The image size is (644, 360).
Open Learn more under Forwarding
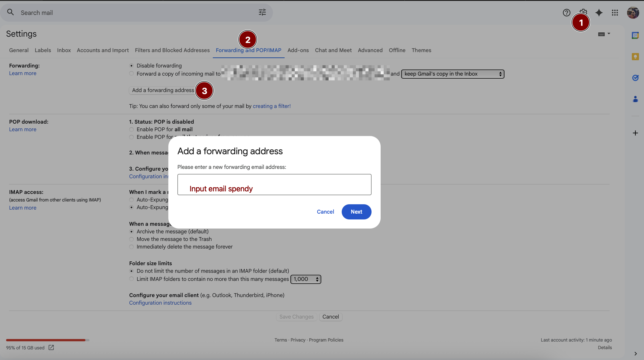point(23,73)
